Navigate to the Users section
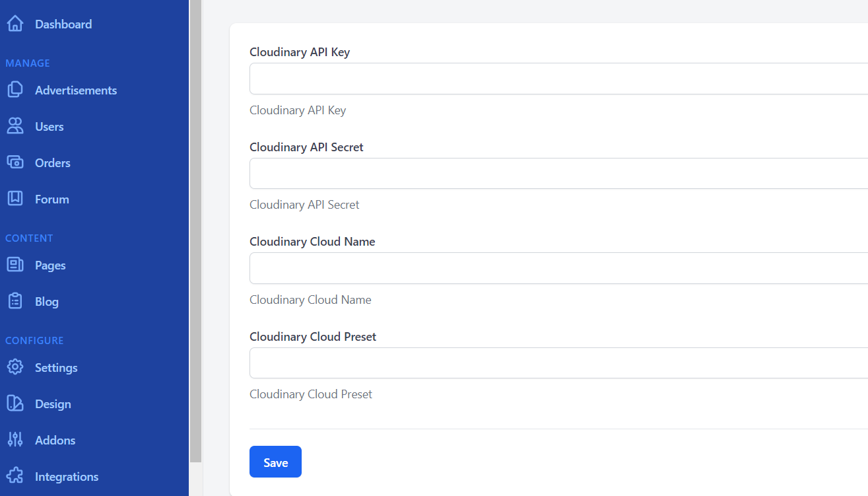 (49, 126)
